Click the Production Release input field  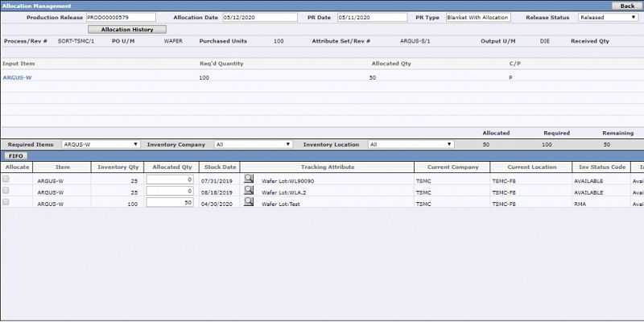[x=121, y=17]
